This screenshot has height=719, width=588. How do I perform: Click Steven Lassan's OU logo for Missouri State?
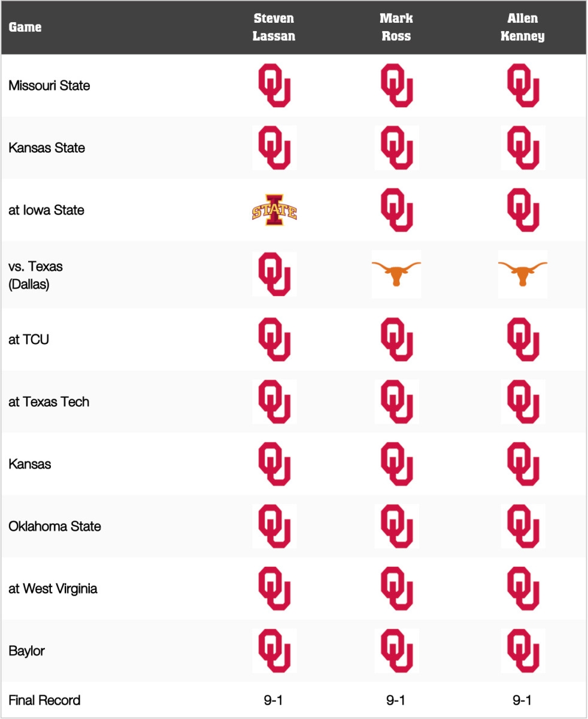click(274, 86)
